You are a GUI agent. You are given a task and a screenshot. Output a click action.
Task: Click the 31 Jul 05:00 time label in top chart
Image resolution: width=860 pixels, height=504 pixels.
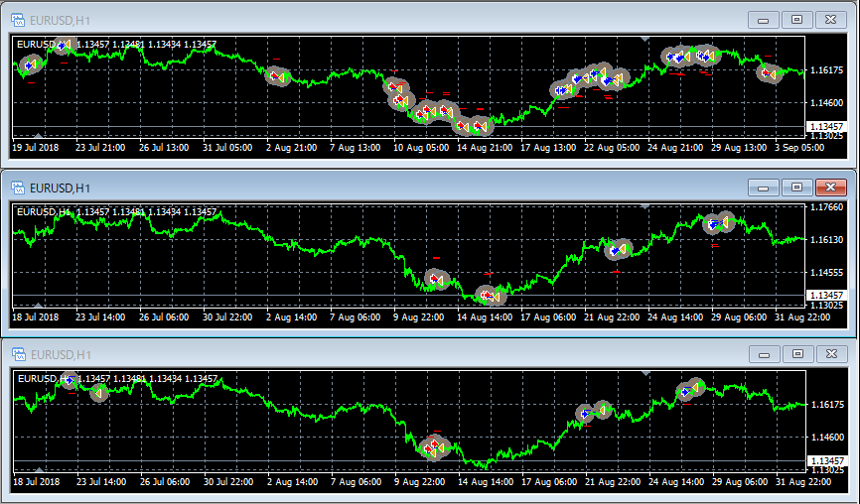pos(227,148)
